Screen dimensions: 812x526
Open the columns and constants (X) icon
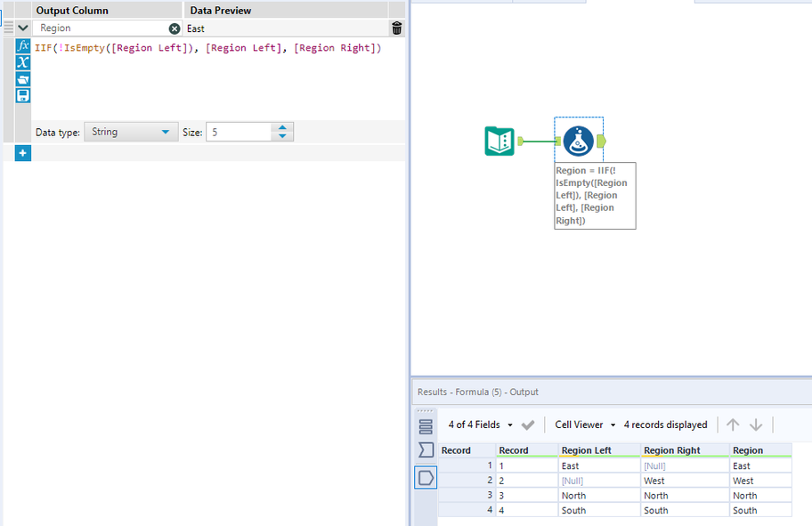coord(23,62)
